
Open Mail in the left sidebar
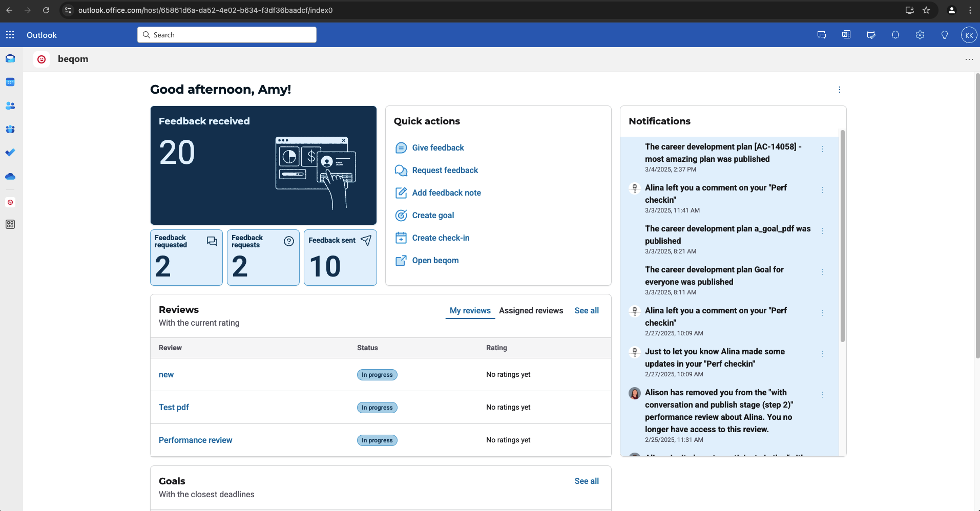pos(10,58)
